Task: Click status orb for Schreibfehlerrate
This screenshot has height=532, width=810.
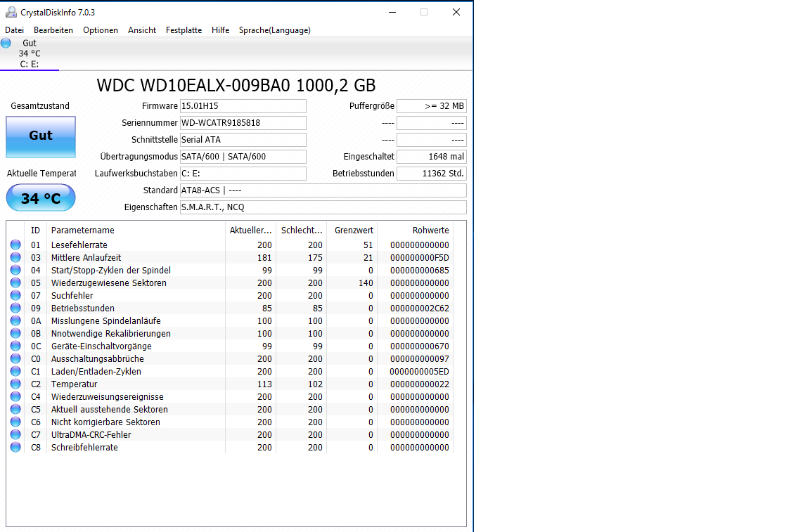Action: 15,447
